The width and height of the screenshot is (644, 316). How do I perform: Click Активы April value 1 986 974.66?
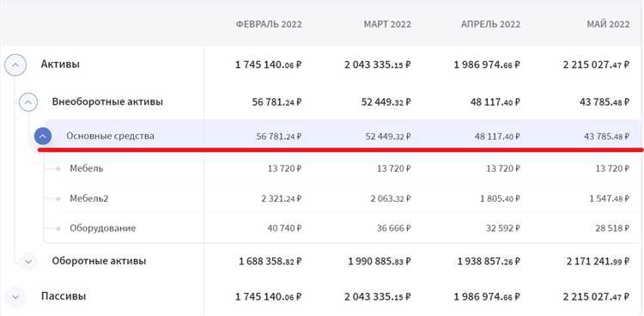(487, 64)
